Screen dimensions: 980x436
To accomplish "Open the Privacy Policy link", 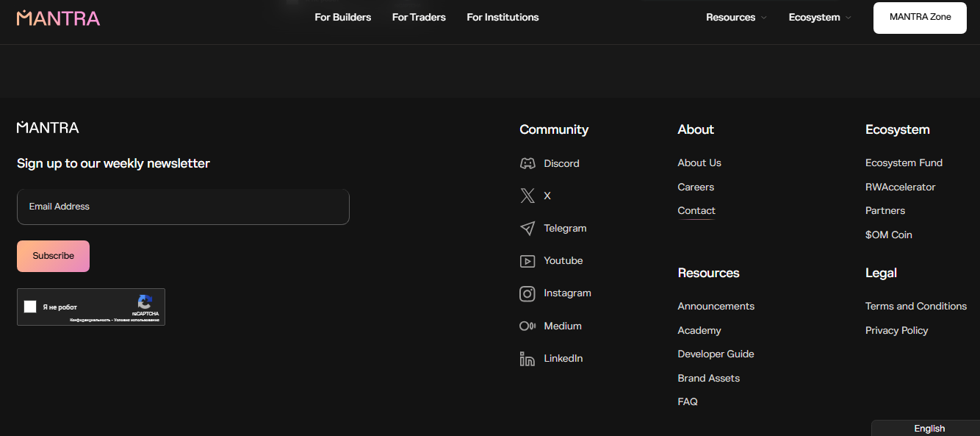I will [x=896, y=330].
